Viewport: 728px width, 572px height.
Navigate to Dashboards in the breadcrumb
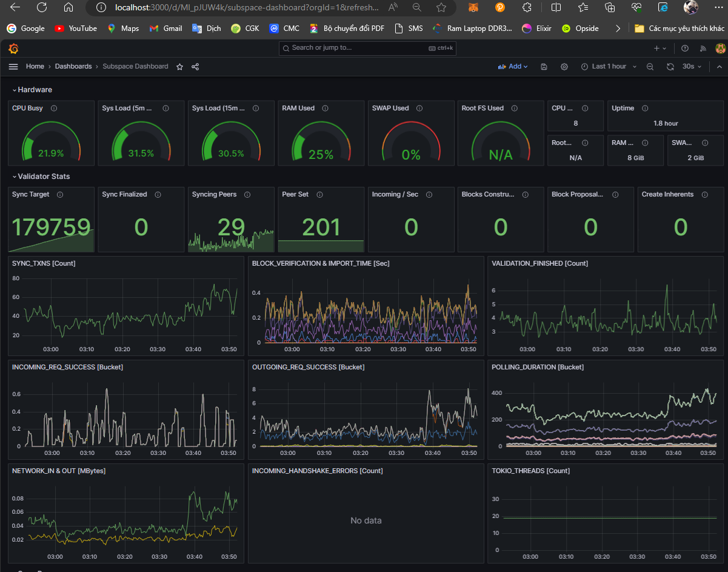tap(73, 66)
